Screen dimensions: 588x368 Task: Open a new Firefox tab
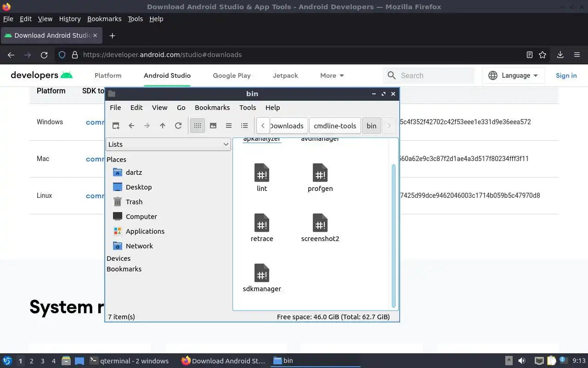coord(112,35)
